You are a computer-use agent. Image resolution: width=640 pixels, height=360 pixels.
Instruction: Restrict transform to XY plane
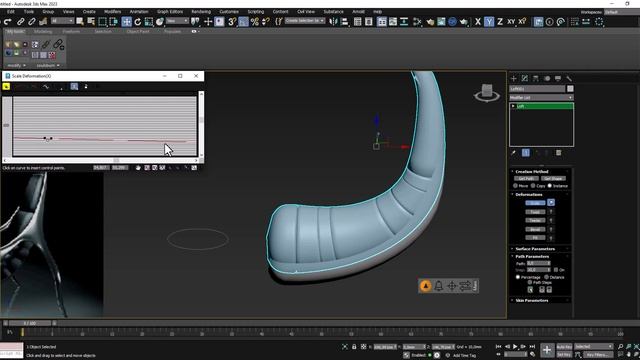511,22
